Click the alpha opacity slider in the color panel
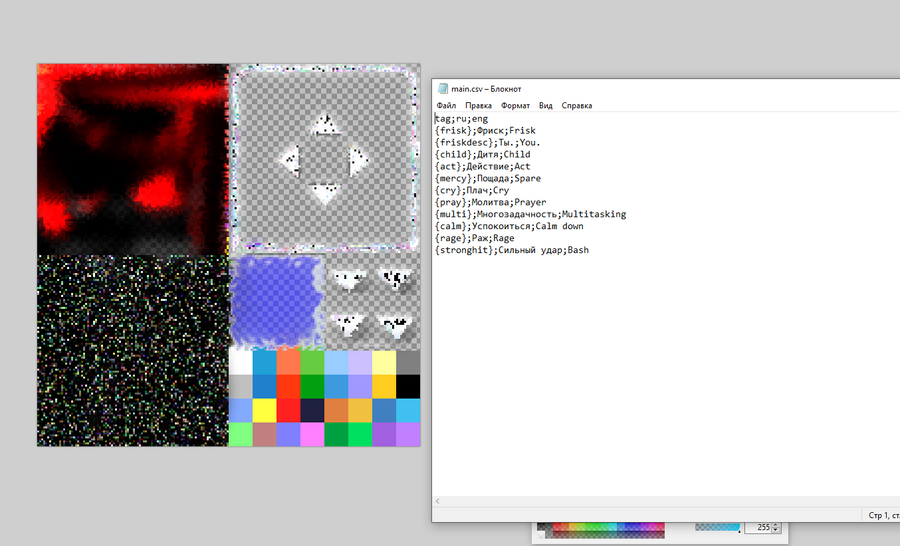This screenshot has height=546, width=900. point(717,527)
